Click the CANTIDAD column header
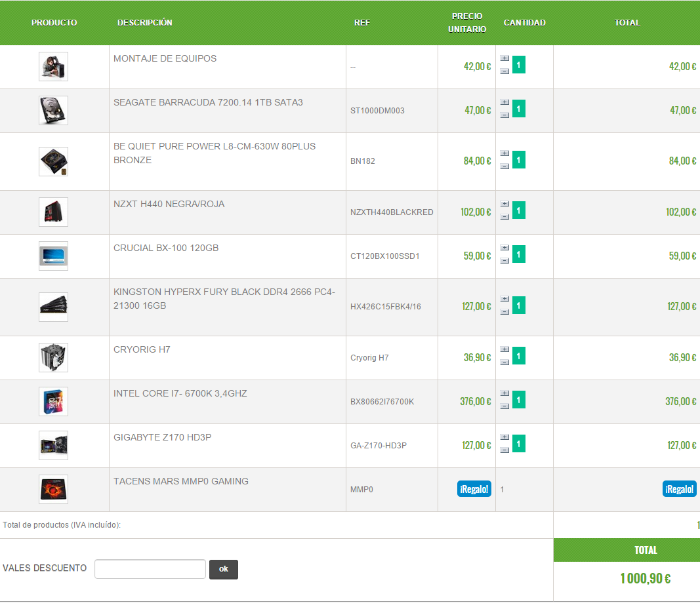The image size is (700, 607). pos(525,23)
